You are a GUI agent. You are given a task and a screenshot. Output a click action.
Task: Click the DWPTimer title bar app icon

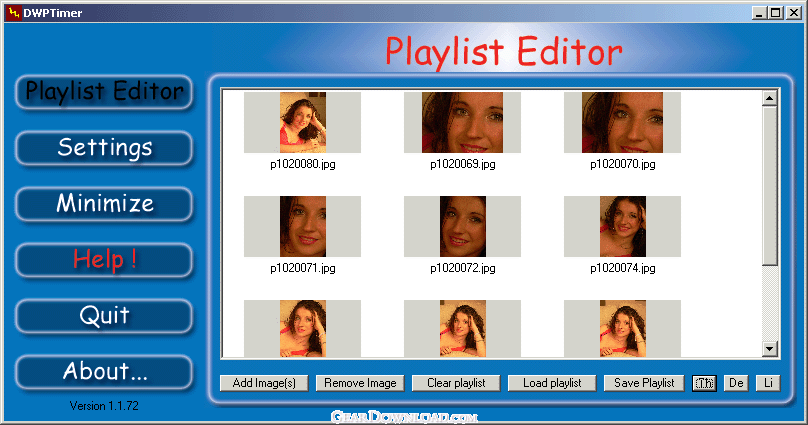[13, 12]
